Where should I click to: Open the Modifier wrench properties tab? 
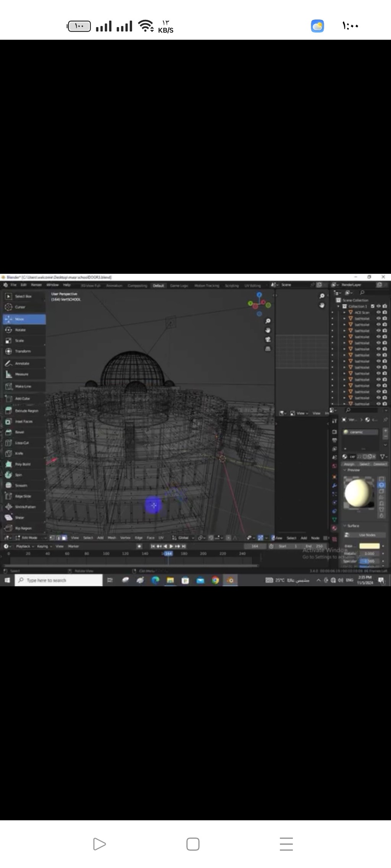334,485
